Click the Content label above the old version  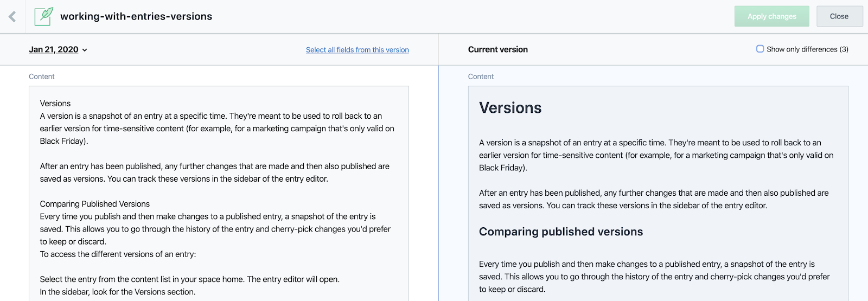pos(42,76)
